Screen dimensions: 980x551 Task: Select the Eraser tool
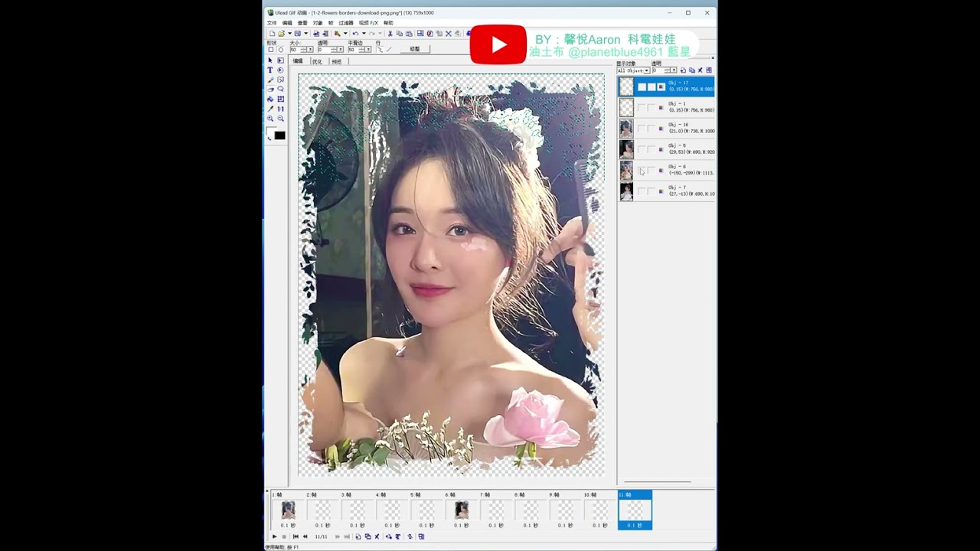[270, 90]
